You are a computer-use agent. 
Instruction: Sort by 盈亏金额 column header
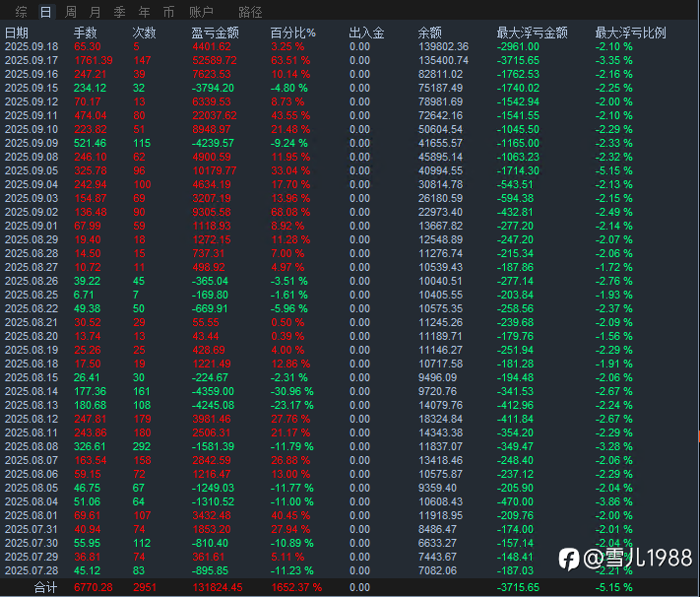(216, 33)
